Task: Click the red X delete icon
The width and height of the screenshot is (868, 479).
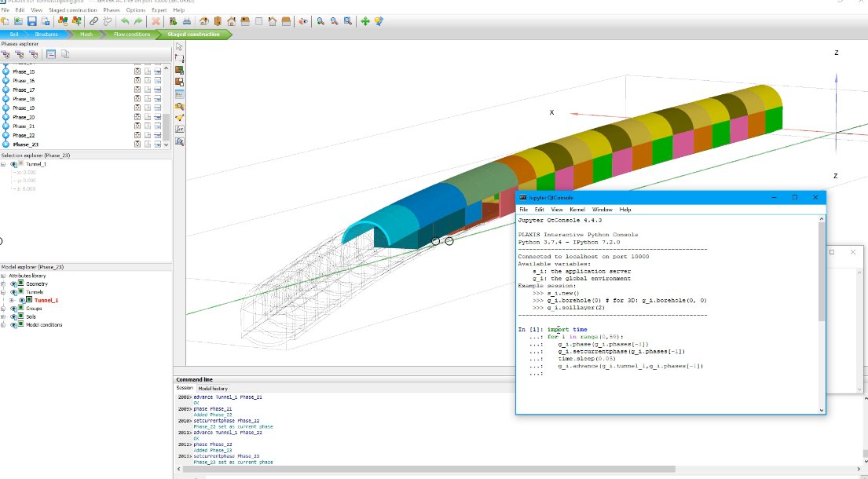Action: tap(156, 21)
